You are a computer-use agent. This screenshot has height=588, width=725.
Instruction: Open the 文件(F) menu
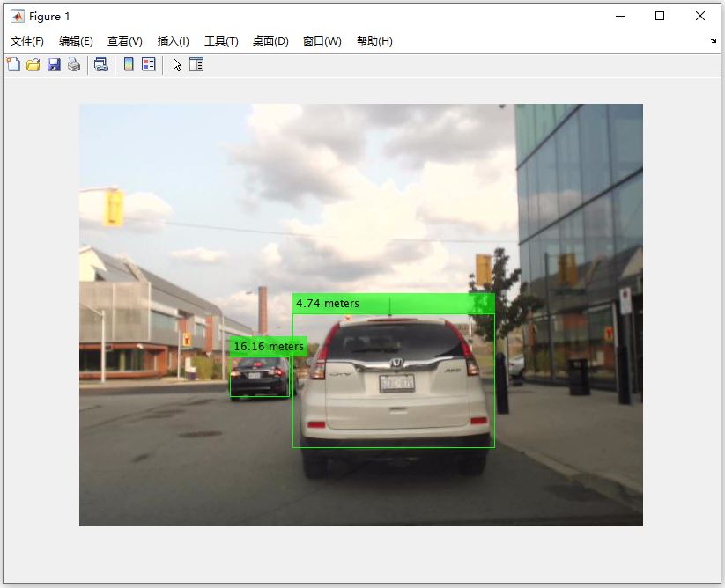(x=26, y=41)
